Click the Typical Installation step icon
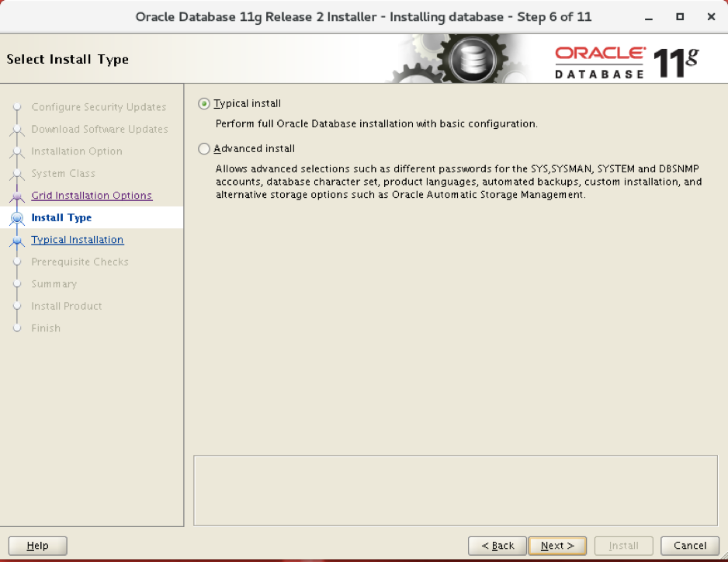 17,240
